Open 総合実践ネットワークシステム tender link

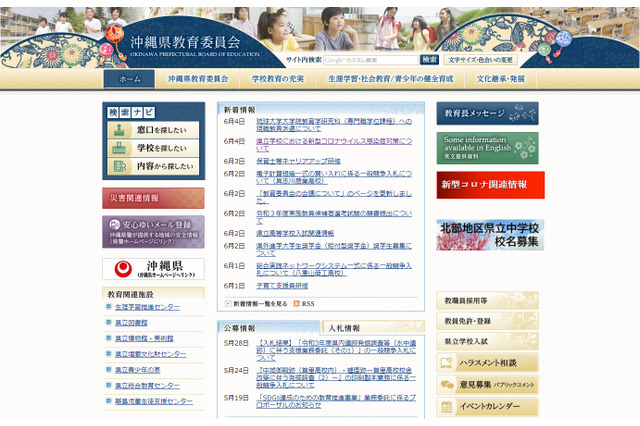point(334,269)
